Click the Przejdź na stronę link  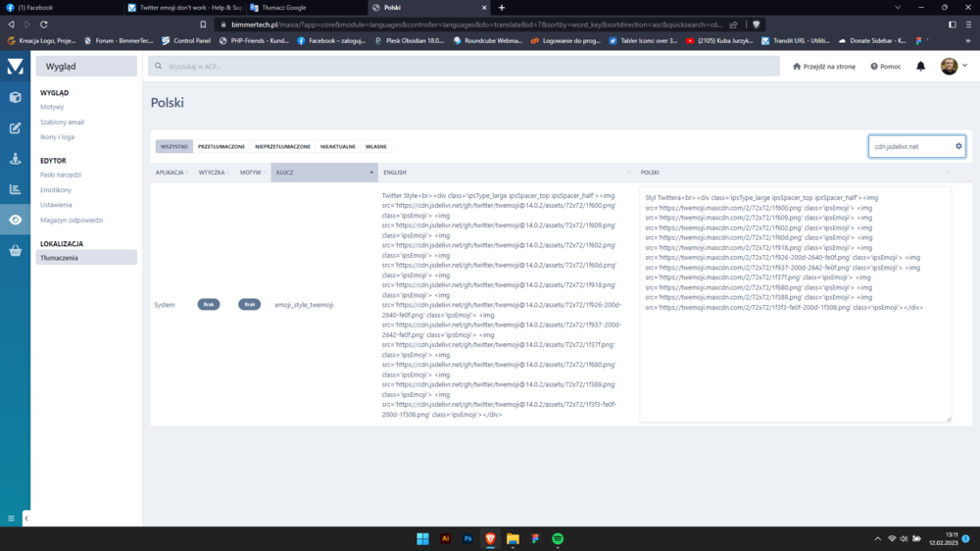coord(823,67)
